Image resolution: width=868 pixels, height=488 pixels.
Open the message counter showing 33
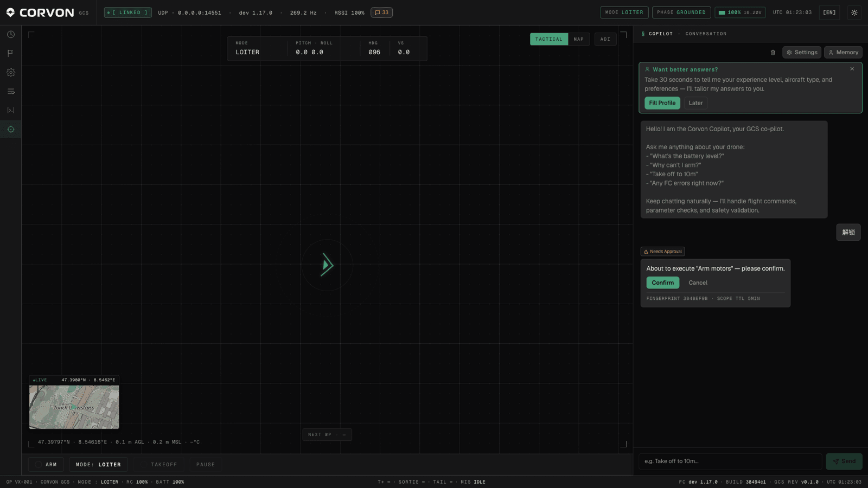pyautogui.click(x=381, y=12)
